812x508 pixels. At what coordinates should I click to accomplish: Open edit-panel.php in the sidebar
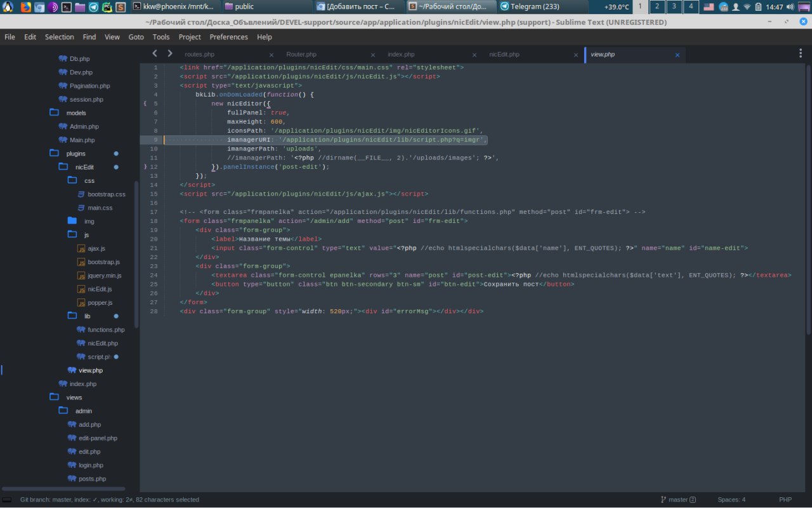pyautogui.click(x=98, y=438)
